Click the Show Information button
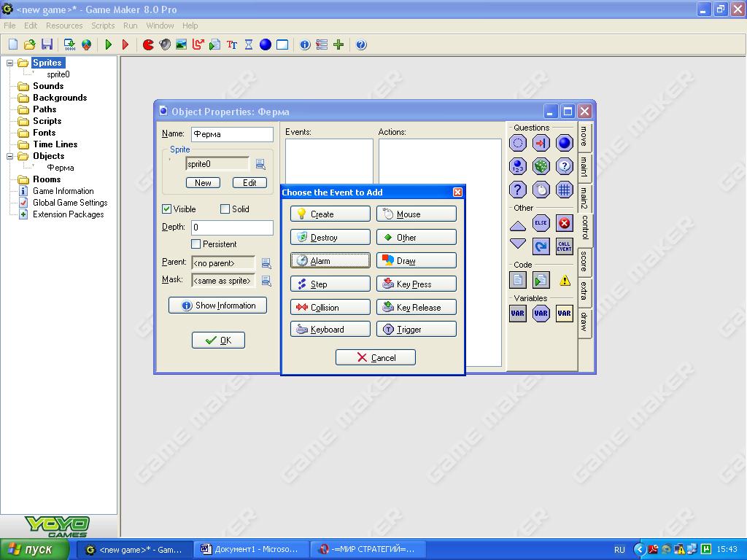 217,306
